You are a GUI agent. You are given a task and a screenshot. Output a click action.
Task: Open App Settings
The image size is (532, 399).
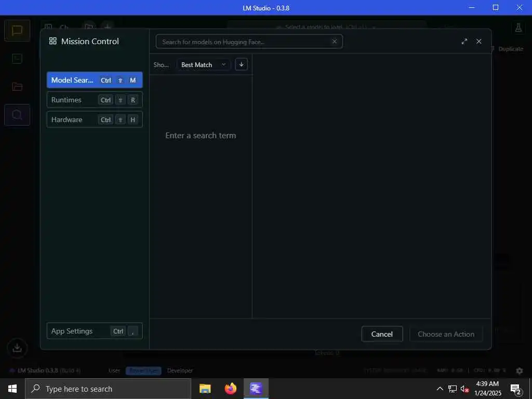pyautogui.click(x=95, y=331)
